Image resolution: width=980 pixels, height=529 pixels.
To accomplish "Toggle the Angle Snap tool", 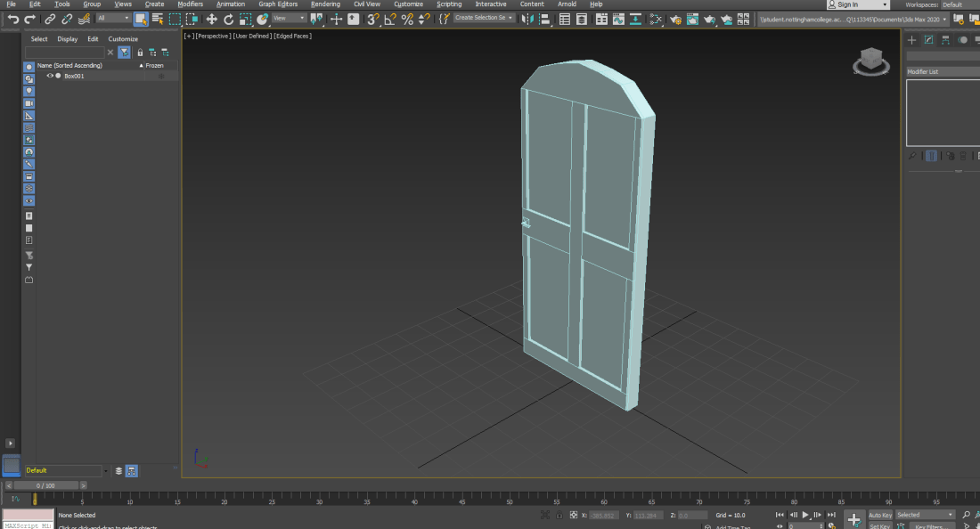I will tap(390, 19).
